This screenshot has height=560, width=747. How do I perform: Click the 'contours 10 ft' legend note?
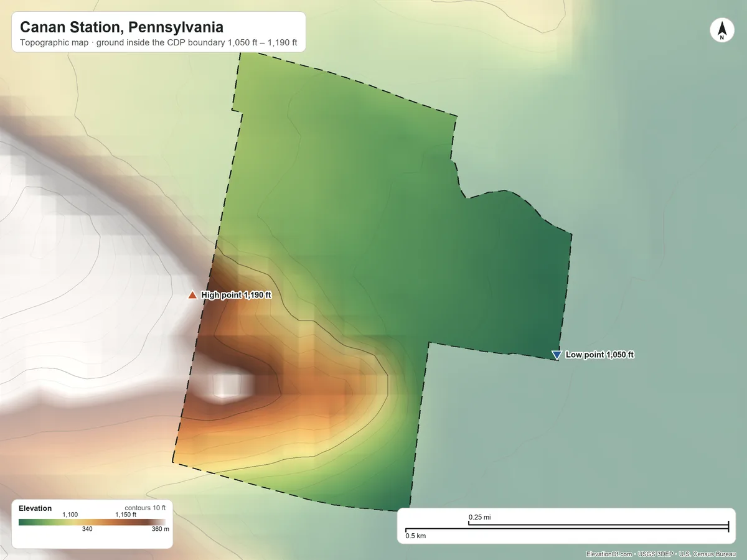click(145, 508)
